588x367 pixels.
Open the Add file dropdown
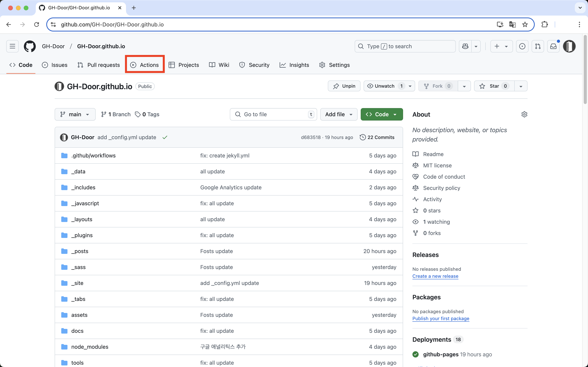339,114
